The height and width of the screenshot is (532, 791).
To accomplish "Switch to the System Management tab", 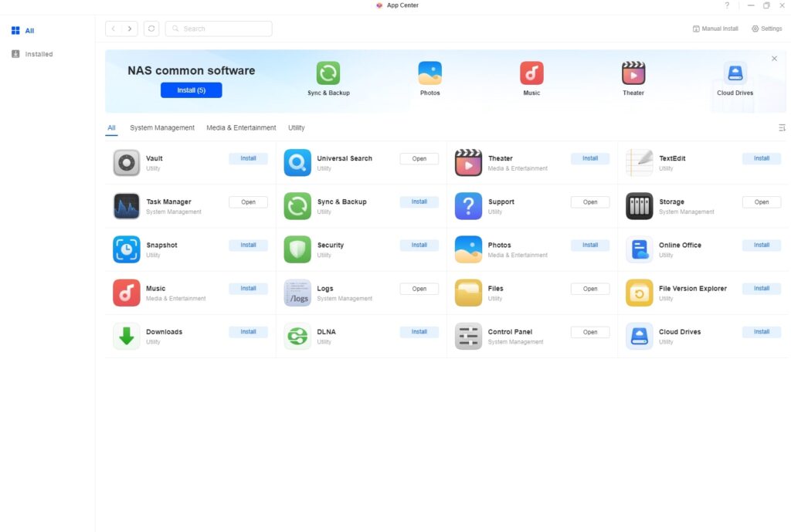I will (x=162, y=128).
